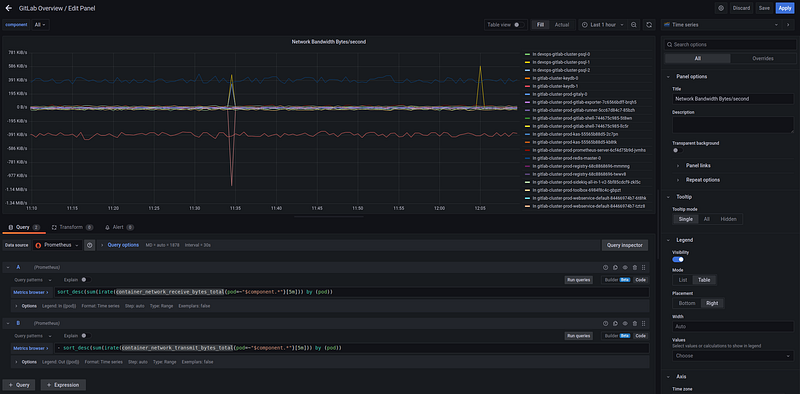Click the Query inspector button
Viewport: 800px width, 394px height.
(625, 245)
